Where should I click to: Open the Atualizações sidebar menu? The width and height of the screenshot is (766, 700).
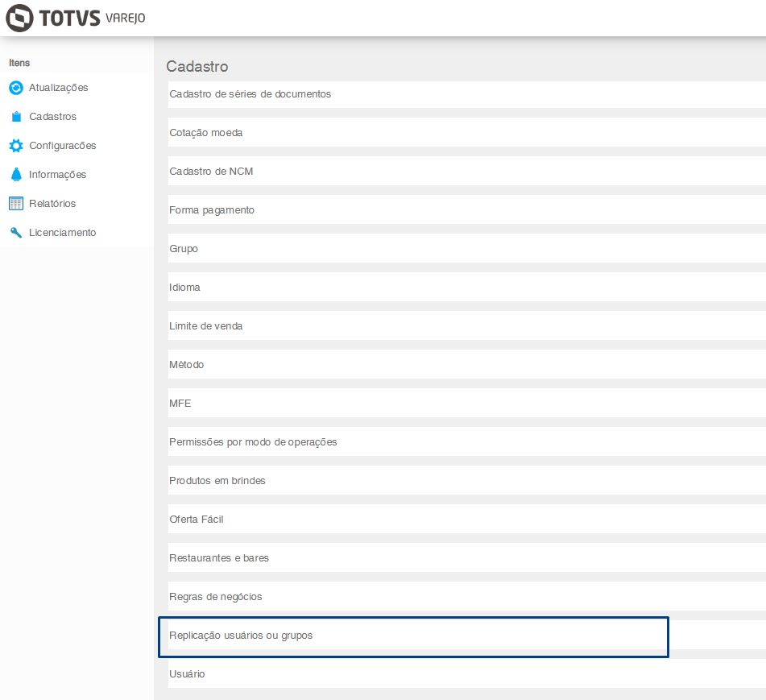point(58,88)
